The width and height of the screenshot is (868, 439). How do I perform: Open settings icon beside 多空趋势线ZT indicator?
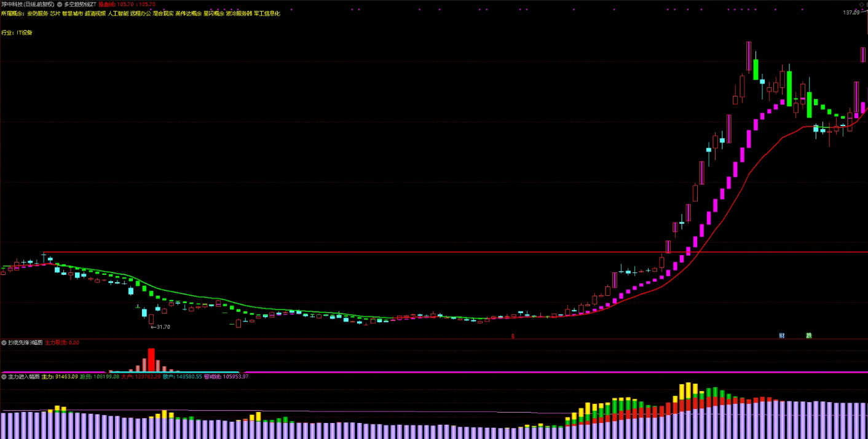tap(60, 4)
